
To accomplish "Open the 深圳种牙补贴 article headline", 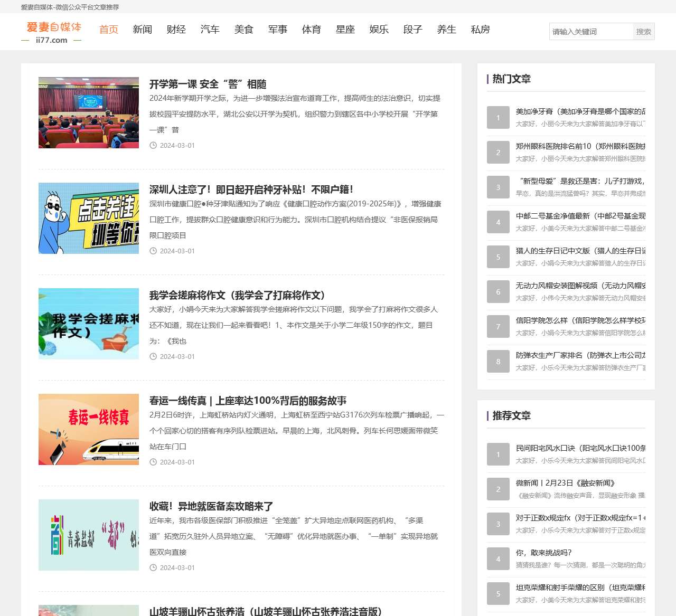I will coord(251,189).
